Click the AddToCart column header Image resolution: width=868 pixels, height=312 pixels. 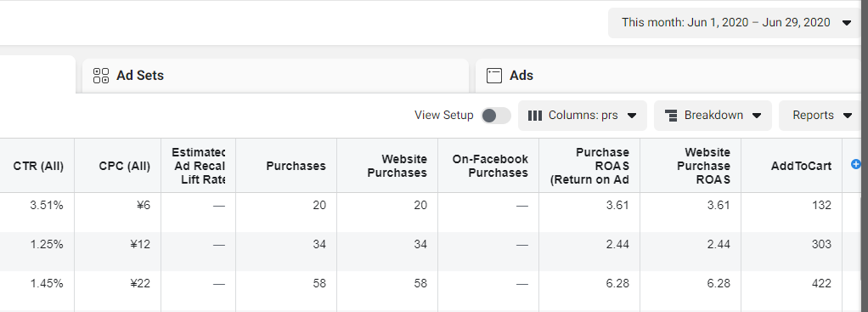tap(792, 166)
